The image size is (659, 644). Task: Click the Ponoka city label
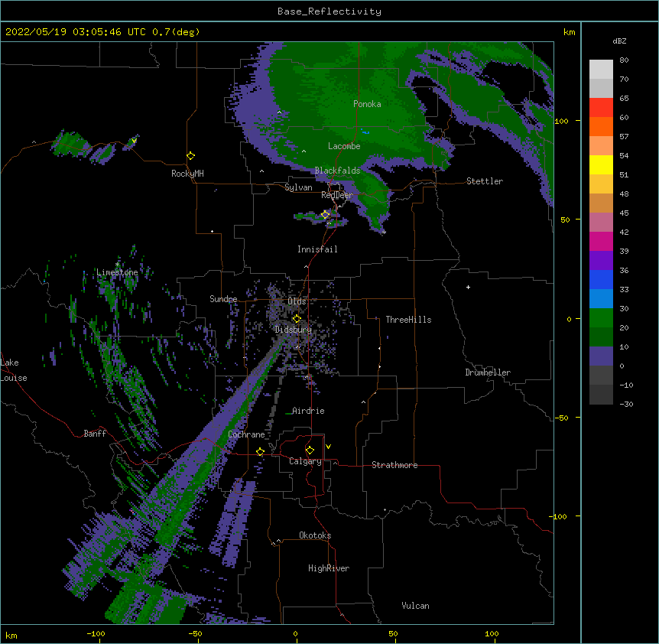367,104
